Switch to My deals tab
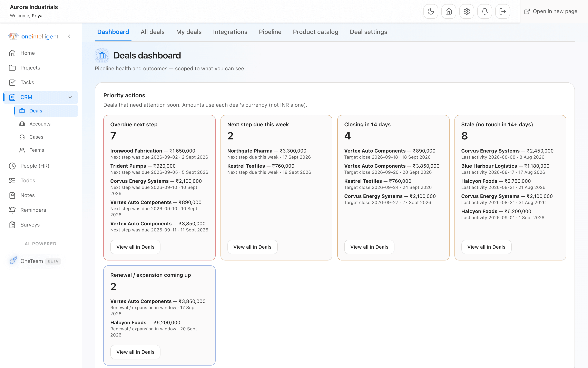 (189, 32)
